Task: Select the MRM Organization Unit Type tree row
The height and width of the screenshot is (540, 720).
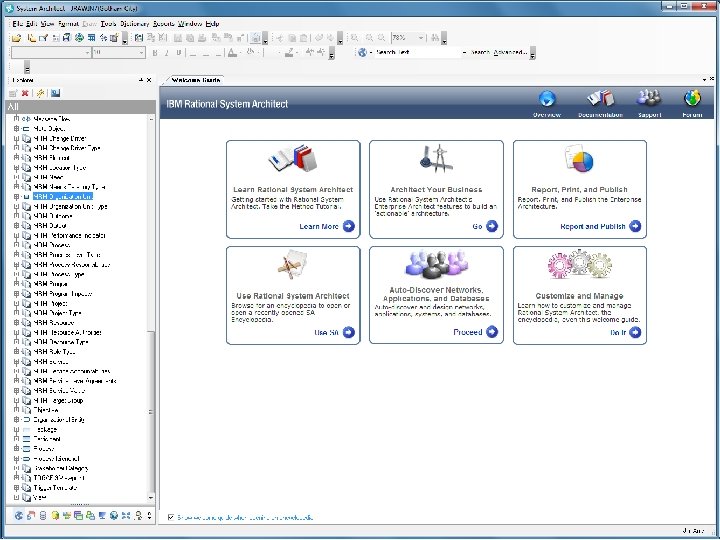Action: pos(70,207)
